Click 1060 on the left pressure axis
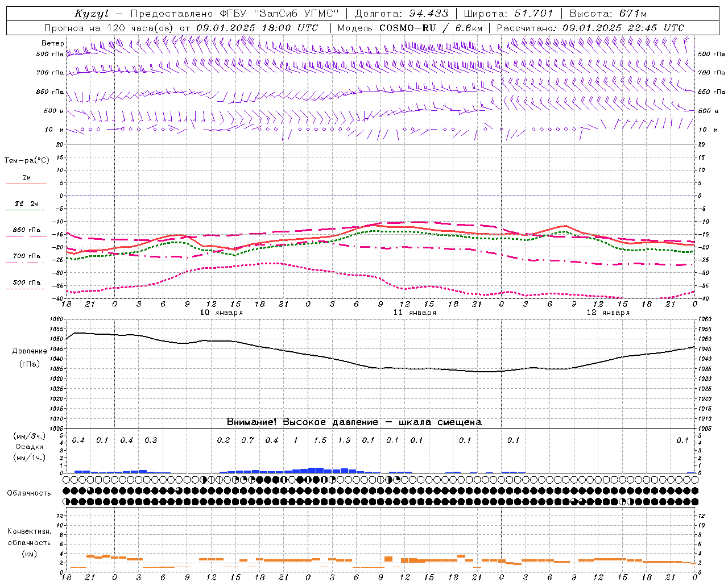This screenshot has width=728, height=582. pos(57,319)
